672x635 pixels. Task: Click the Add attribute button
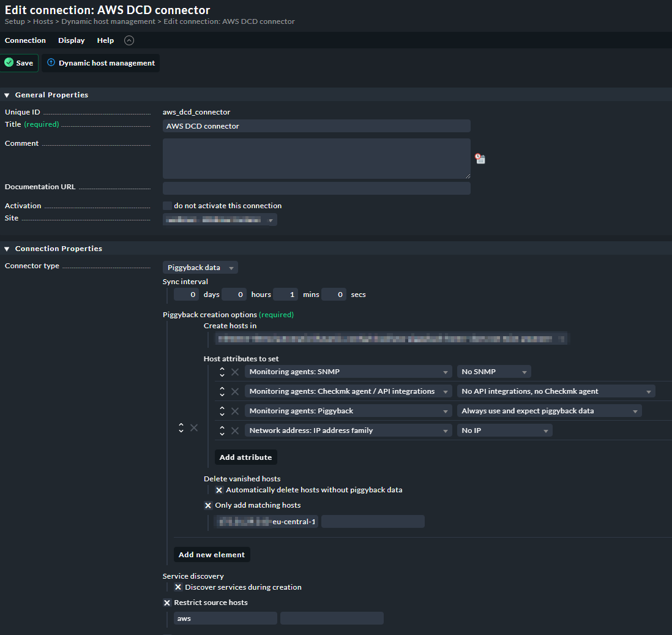[245, 457]
